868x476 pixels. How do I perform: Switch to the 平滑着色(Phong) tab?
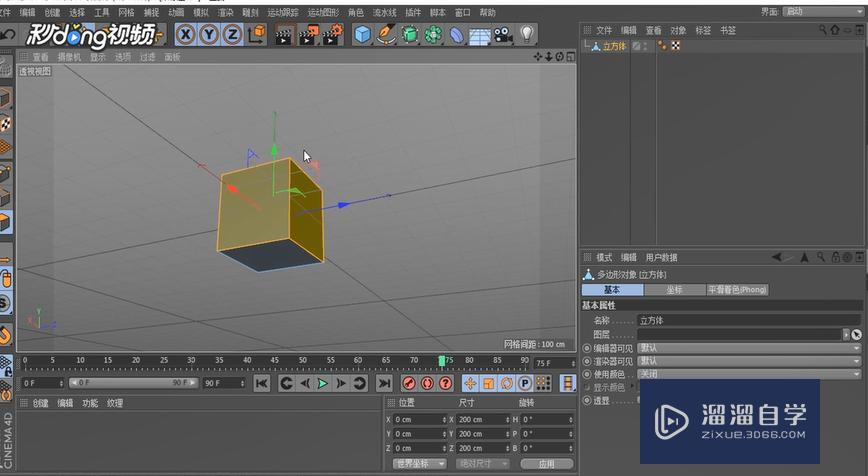click(737, 289)
